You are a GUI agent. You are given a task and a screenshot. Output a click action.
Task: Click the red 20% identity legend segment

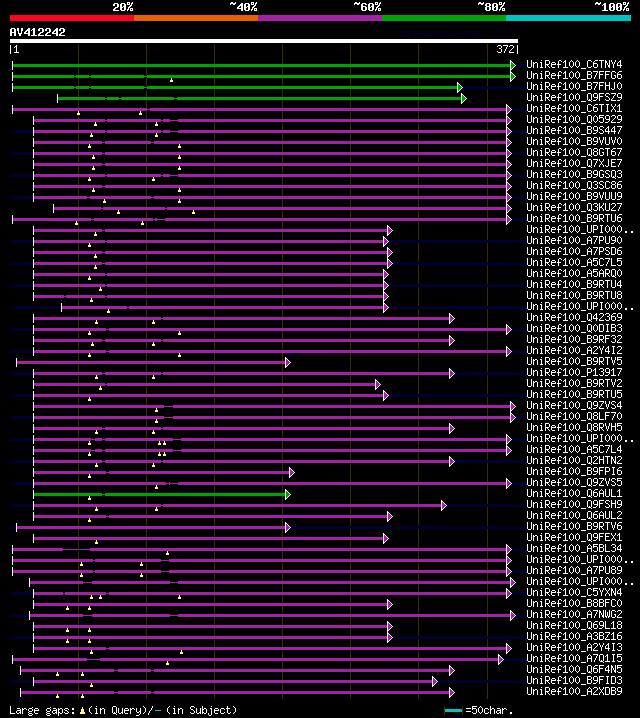pos(72,18)
